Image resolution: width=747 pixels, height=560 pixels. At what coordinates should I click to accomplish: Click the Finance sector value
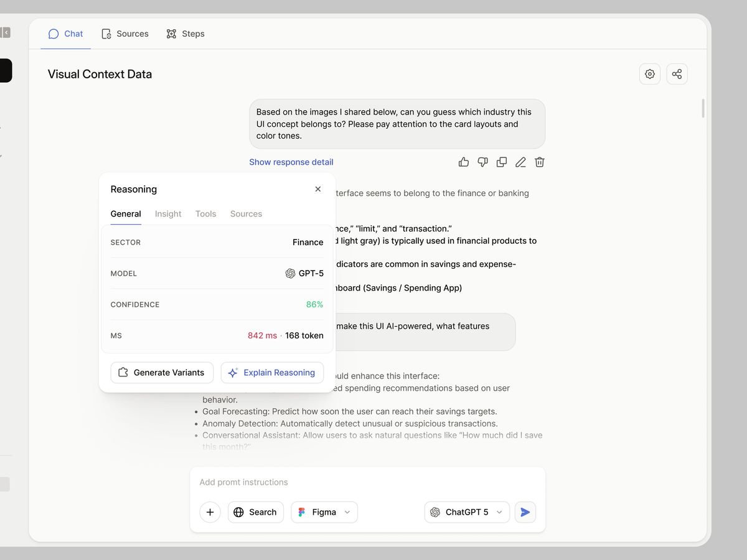308,242
